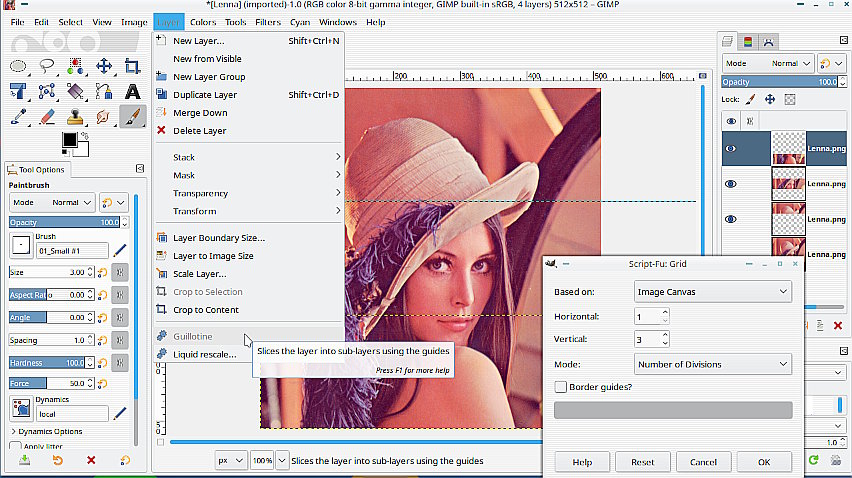Click the Paintbrush Opacity slider
Image resolution: width=852 pixels, height=478 pixels.
pyautogui.click(x=64, y=222)
